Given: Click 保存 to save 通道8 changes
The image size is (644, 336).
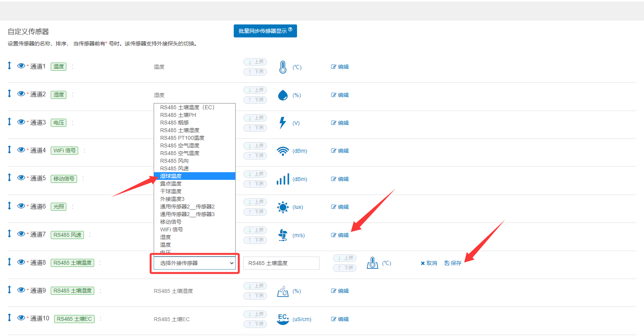Looking at the screenshot, I should (x=453, y=263).
